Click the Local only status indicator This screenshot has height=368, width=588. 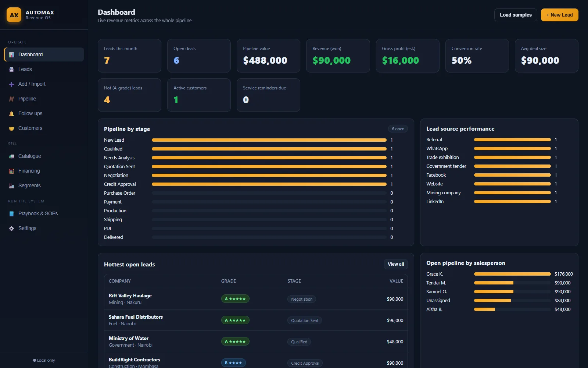(44, 360)
